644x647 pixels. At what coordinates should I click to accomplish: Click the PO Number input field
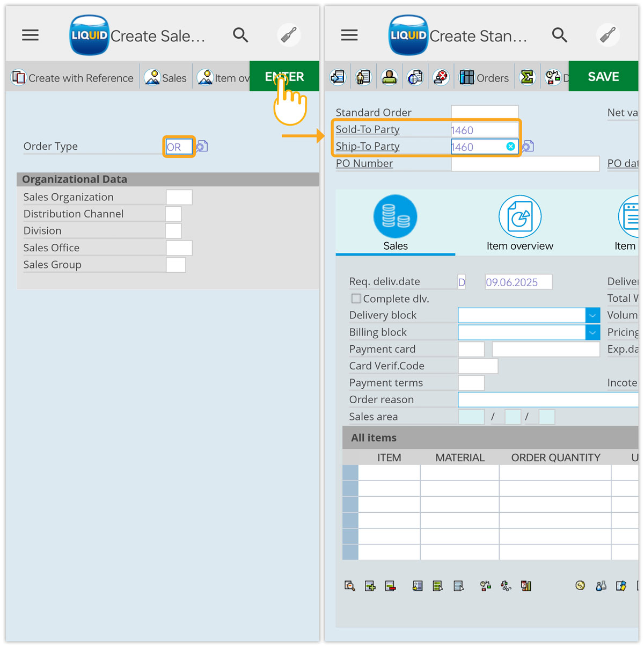(525, 164)
